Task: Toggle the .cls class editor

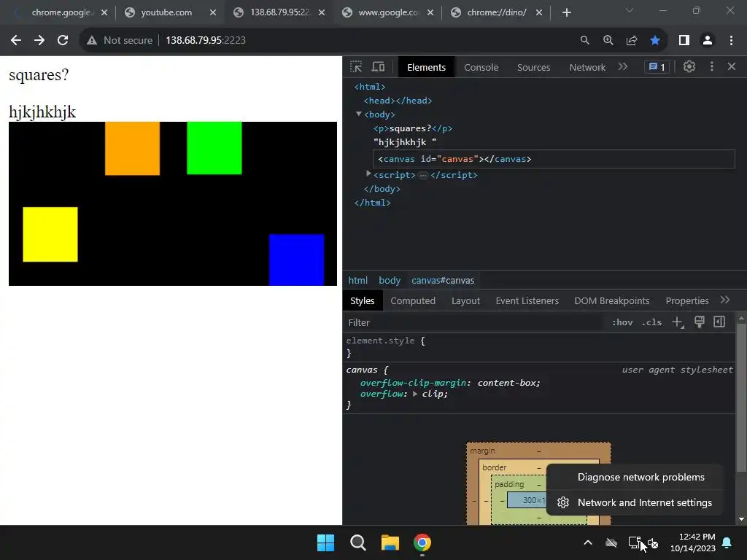Action: [651, 322]
